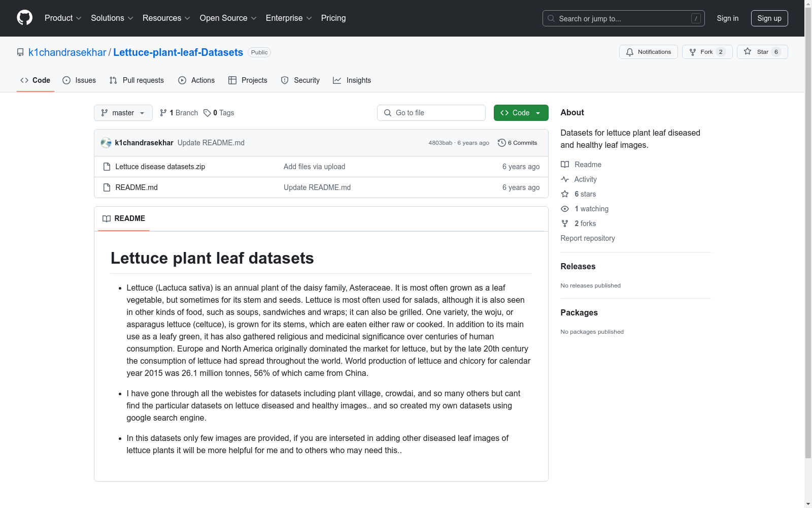Screen dimensions: 812x508
Task: Switch to the Projects tab
Action: (x=248, y=80)
